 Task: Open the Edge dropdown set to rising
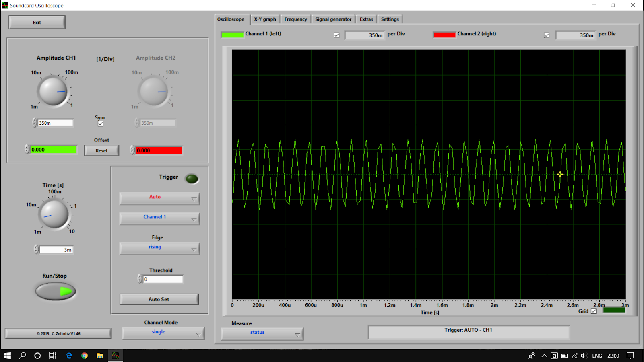159,248
